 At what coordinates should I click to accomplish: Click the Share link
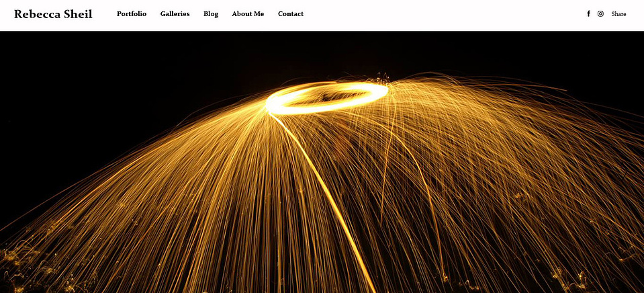coord(618,14)
